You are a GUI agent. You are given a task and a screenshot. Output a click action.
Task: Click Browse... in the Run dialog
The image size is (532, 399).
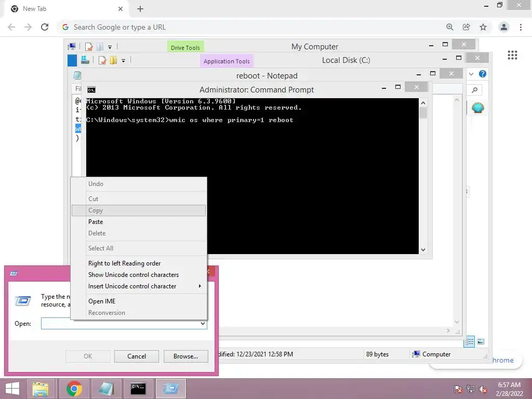click(185, 356)
